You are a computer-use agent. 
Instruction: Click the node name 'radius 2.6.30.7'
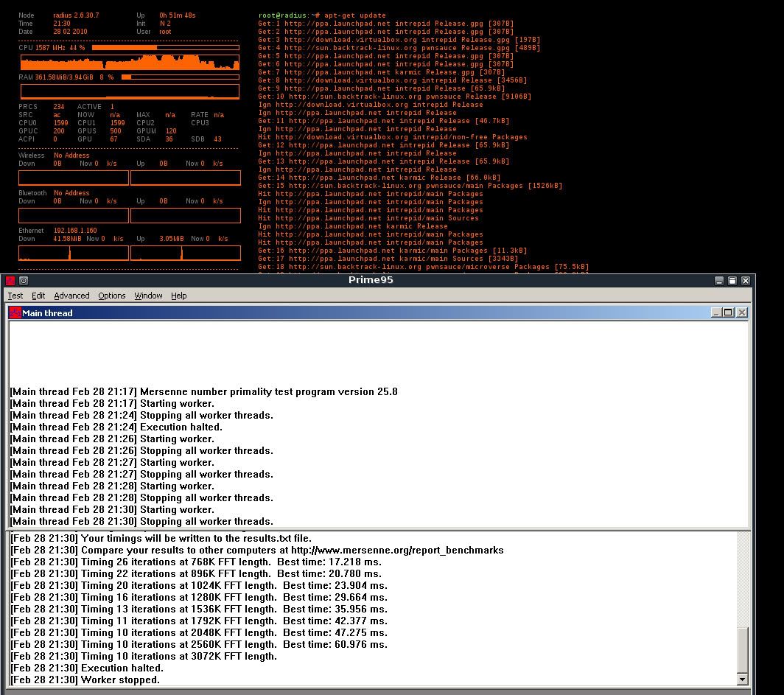[76, 15]
